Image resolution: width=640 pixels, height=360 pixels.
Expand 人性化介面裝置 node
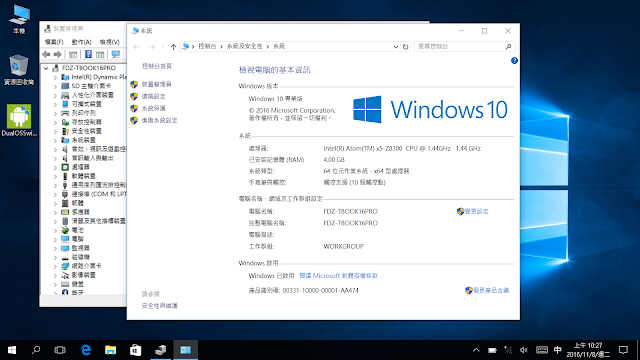pyautogui.click(x=55, y=95)
